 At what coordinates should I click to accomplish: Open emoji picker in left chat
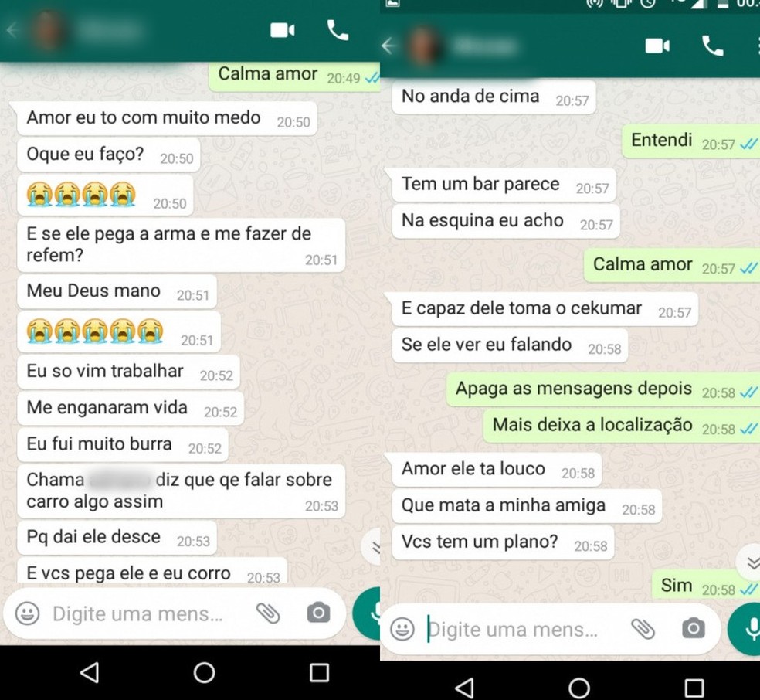(27, 613)
